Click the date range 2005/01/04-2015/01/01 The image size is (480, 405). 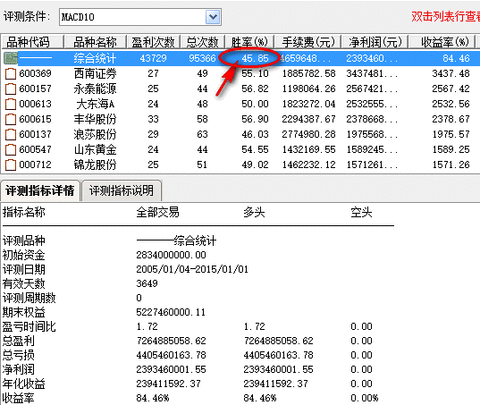[192, 269]
